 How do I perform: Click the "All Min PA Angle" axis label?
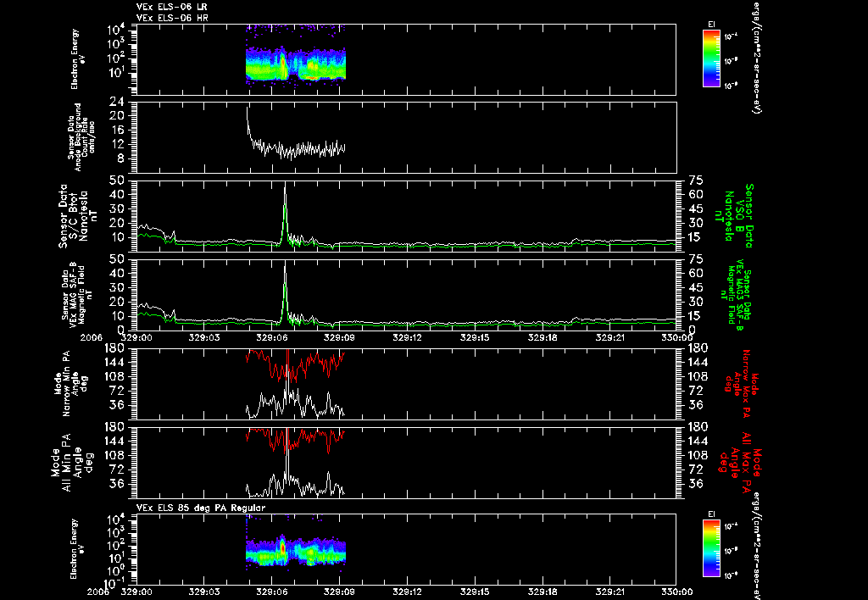72,463
